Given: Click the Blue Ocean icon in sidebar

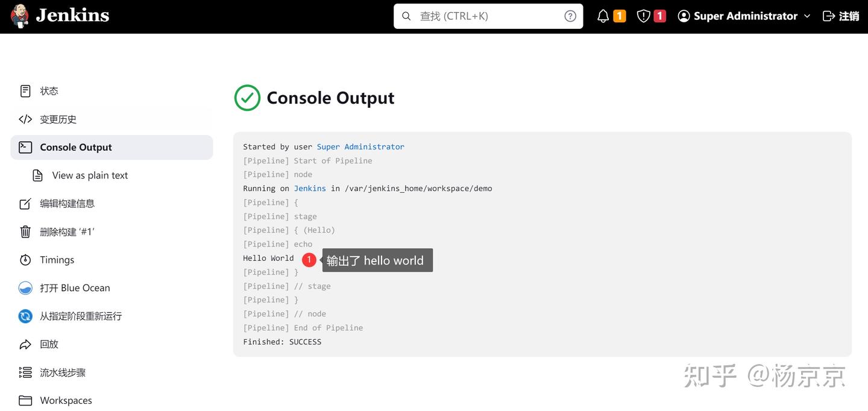Looking at the screenshot, I should [x=25, y=288].
